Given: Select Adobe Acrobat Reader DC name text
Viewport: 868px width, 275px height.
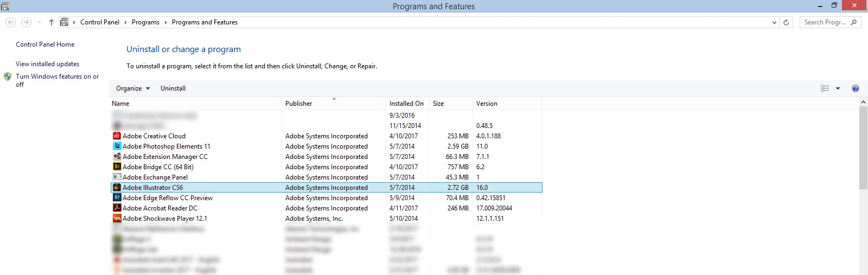Looking at the screenshot, I should 160,208.
